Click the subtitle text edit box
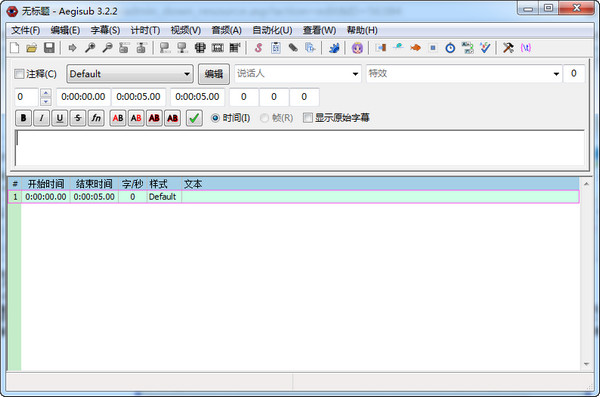This screenshot has height=397, width=600. 300,148
